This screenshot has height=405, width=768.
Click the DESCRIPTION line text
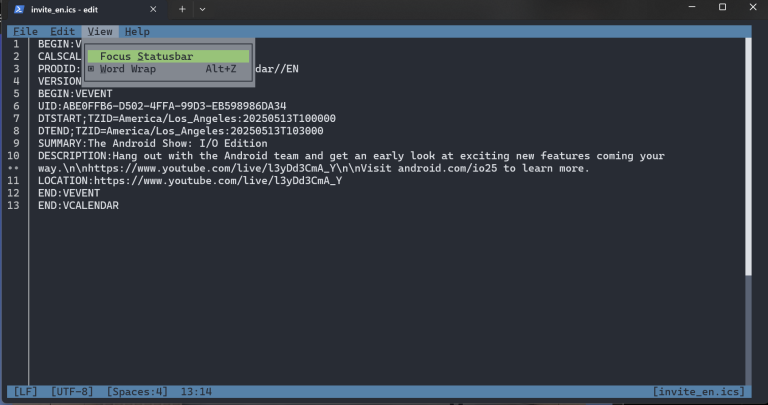coord(351,156)
